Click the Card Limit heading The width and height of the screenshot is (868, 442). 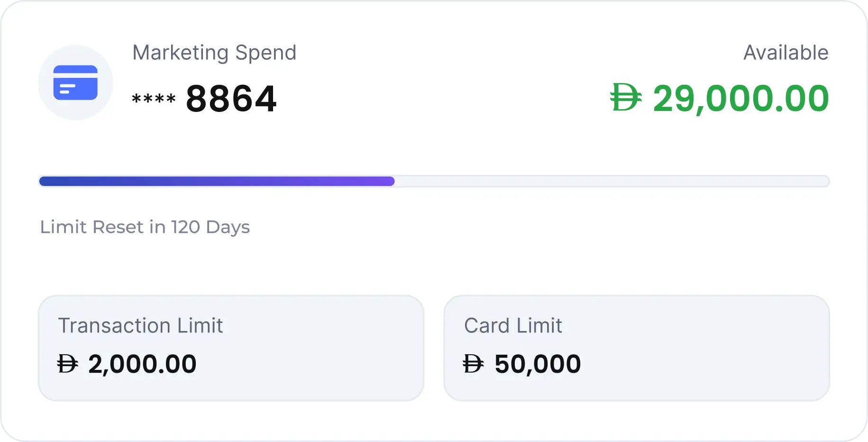tap(513, 326)
